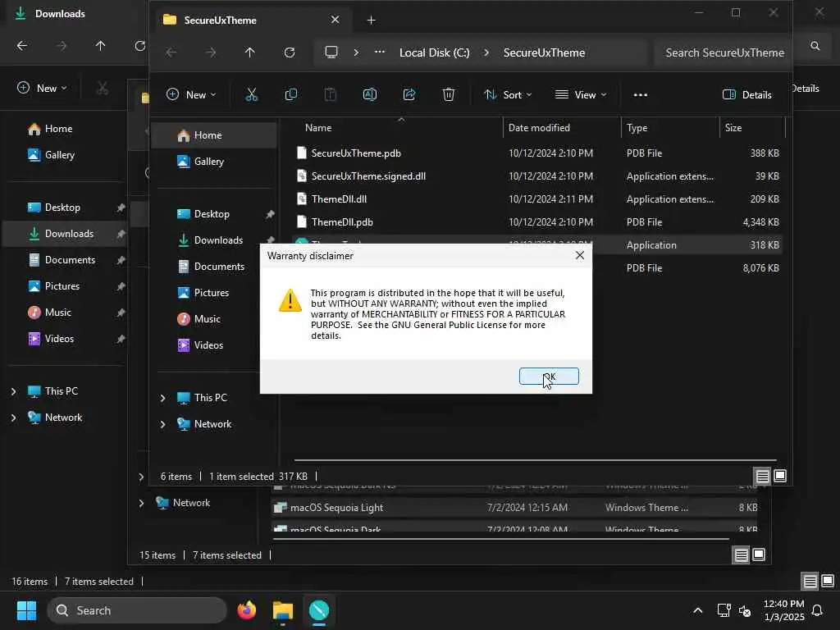Open the Windows Start menu
The height and width of the screenshot is (630, 840).
(x=26, y=610)
